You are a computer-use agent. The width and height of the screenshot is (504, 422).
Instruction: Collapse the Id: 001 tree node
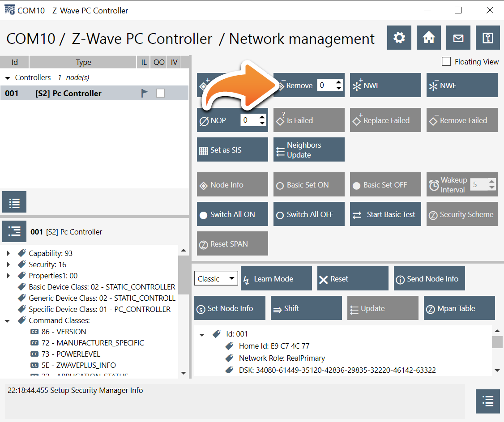[x=202, y=335]
